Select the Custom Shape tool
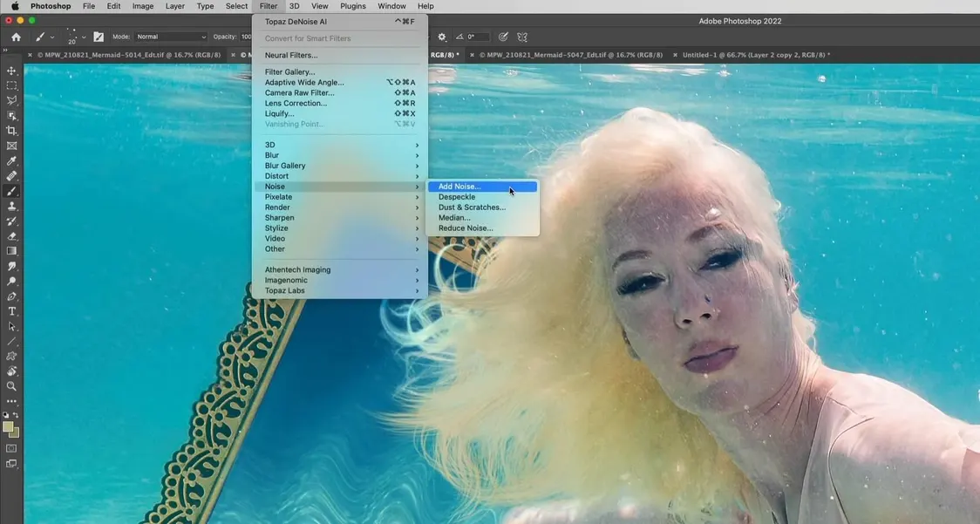Screen dimensions: 980x524 tap(11, 357)
